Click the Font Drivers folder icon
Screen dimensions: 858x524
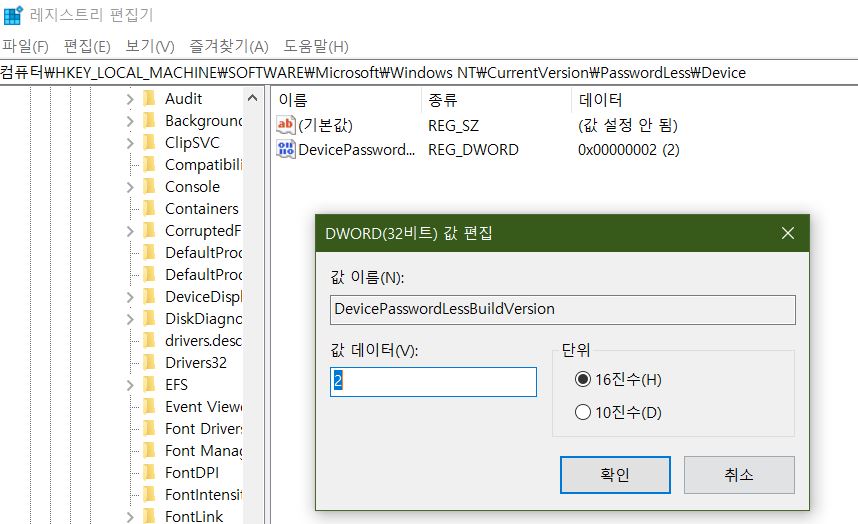tap(149, 428)
